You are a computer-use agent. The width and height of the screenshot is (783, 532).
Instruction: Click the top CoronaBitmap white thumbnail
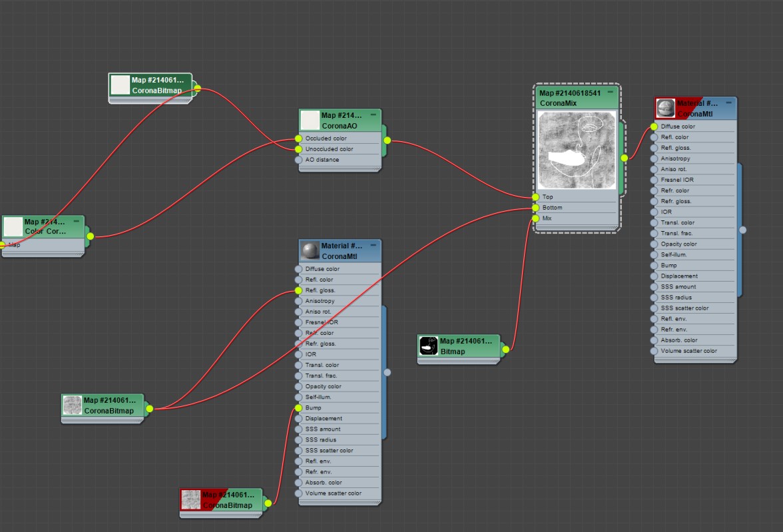[120, 85]
